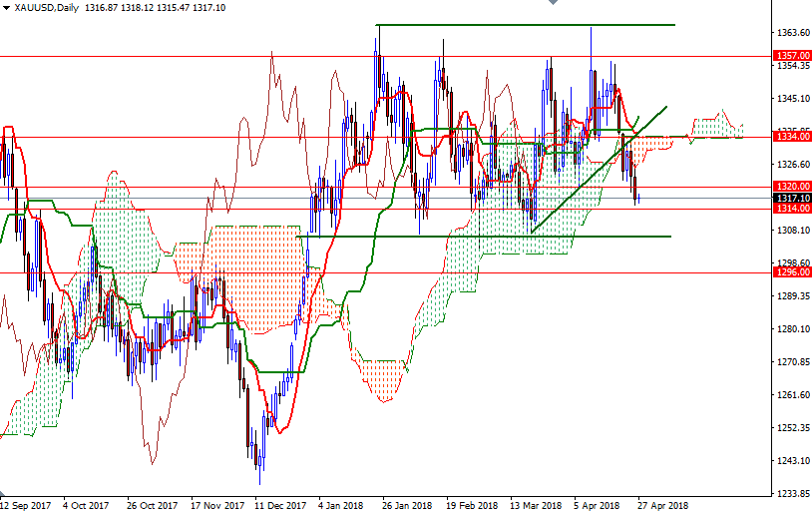Click the 1326.60 price scale value

[793, 165]
